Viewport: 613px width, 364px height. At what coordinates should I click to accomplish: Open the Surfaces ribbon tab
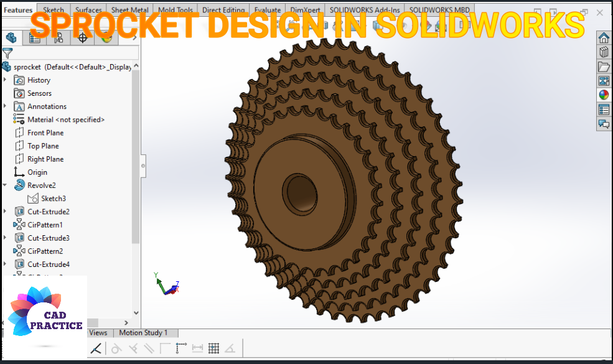pos(88,10)
